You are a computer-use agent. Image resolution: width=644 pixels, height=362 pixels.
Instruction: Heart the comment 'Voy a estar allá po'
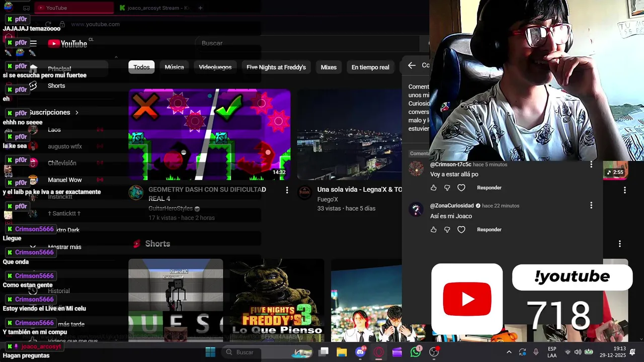click(x=461, y=188)
